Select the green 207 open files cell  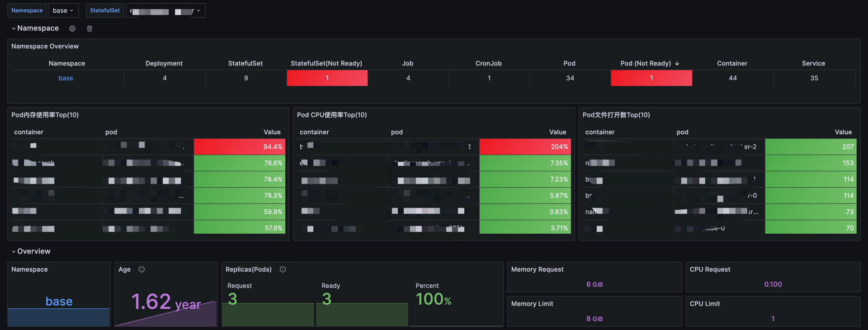click(x=811, y=146)
